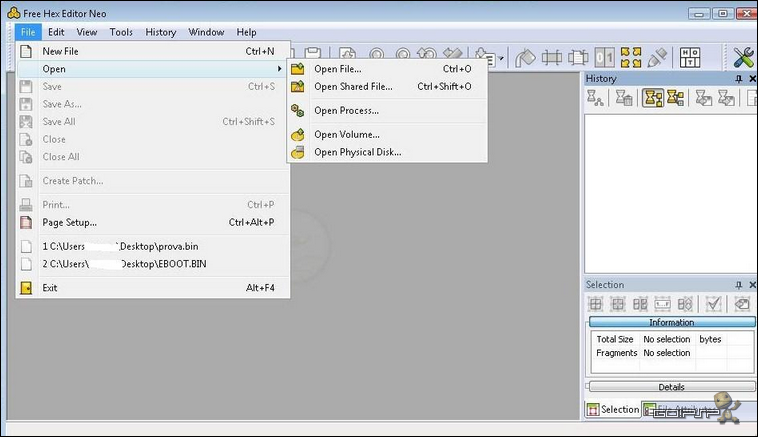The width and height of the screenshot is (758, 437).
Task: Click the 'Fragments' label cell
Action: pyautogui.click(x=616, y=353)
